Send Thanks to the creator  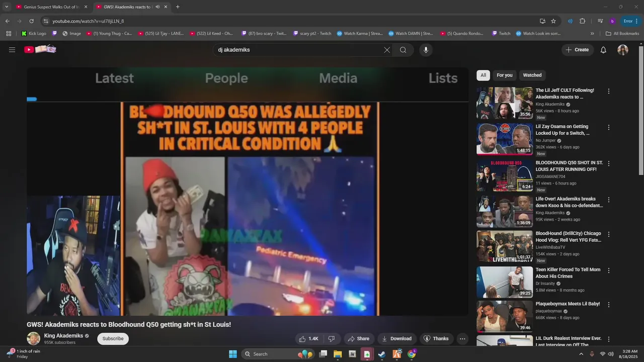[x=436, y=339]
